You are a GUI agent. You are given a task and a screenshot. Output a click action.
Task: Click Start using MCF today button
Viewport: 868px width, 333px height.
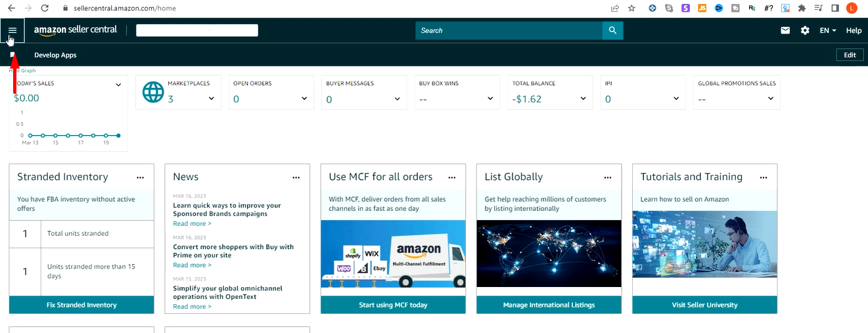coord(393,305)
